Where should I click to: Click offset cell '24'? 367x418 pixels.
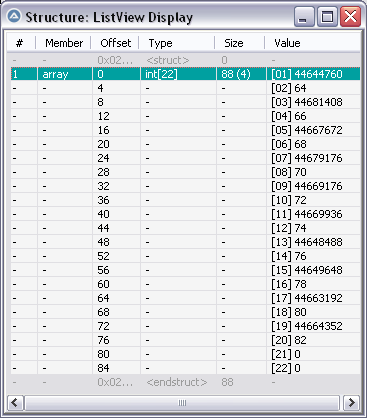coord(103,158)
